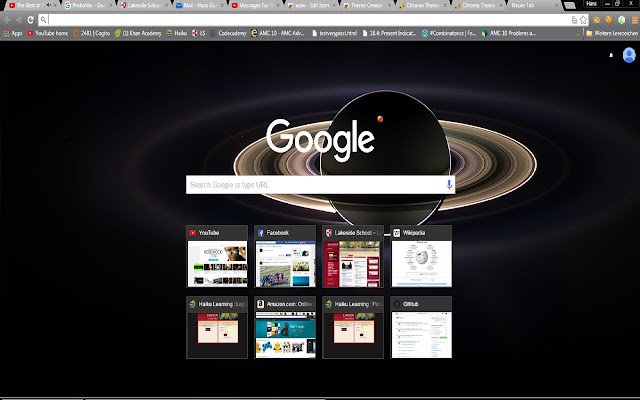Select the Neuer Tab tab

pos(533,5)
